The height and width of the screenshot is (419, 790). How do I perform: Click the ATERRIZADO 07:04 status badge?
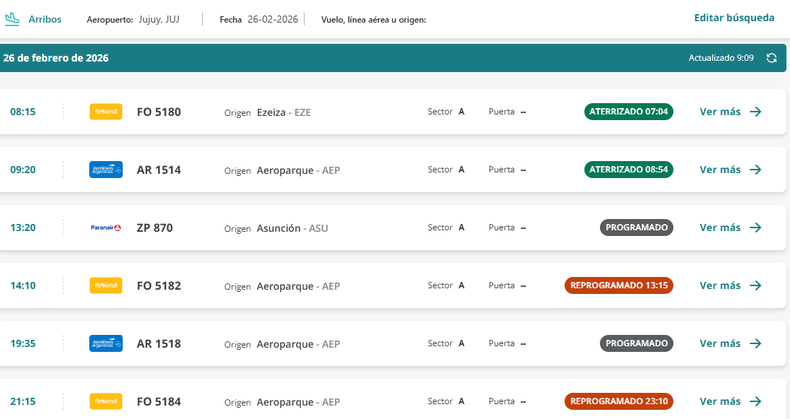point(628,112)
